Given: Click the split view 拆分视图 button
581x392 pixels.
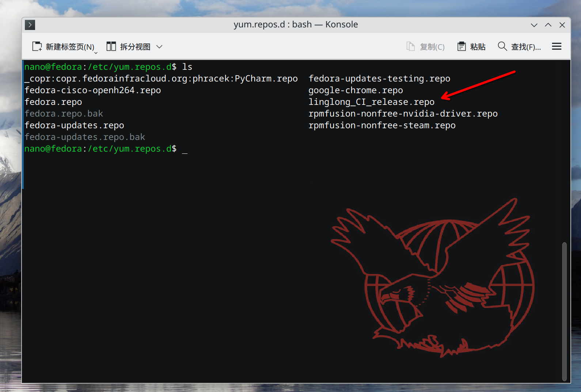Looking at the screenshot, I should (x=128, y=47).
